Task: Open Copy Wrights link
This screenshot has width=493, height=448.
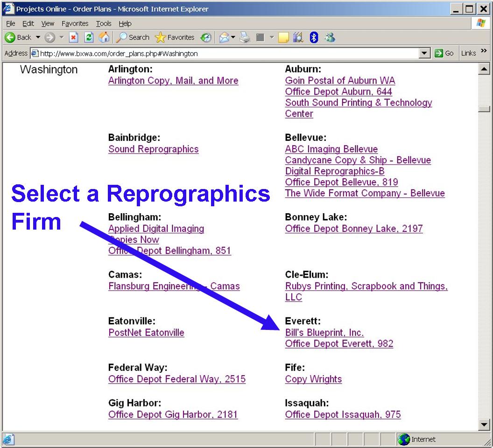Action: click(313, 379)
